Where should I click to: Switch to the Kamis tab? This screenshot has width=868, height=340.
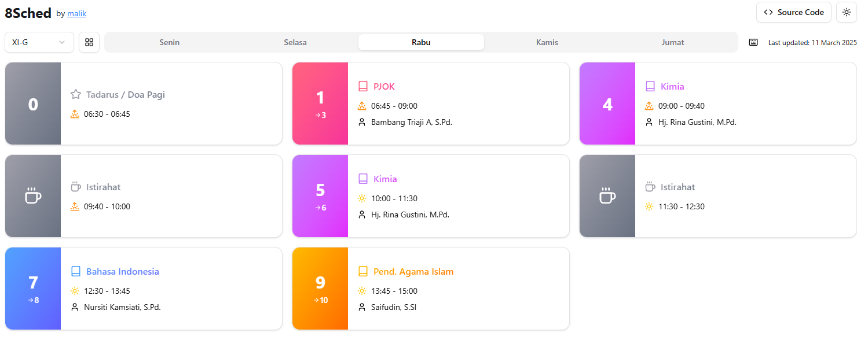pyautogui.click(x=547, y=42)
